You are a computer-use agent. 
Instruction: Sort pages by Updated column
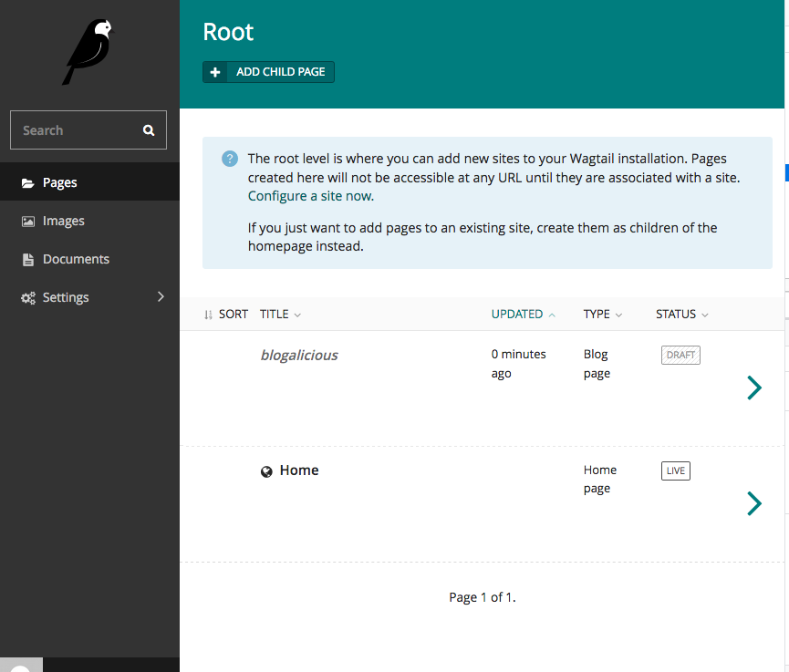pos(524,315)
